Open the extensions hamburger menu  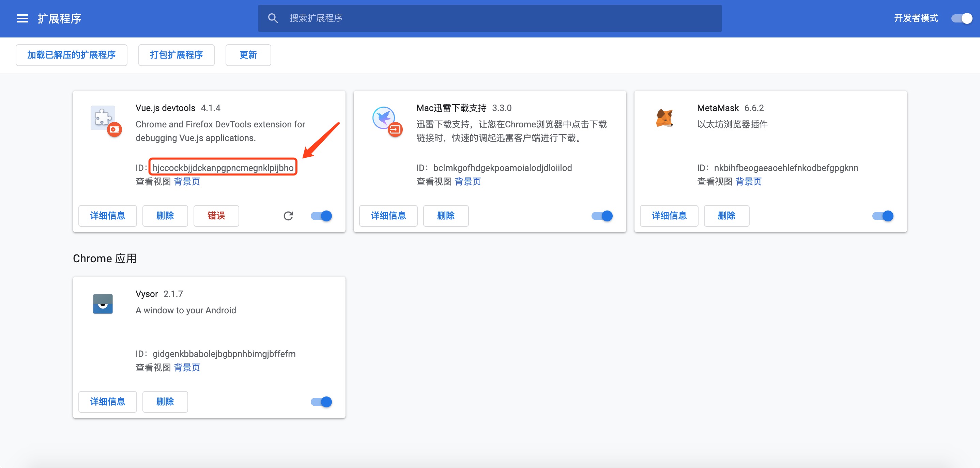coord(22,18)
